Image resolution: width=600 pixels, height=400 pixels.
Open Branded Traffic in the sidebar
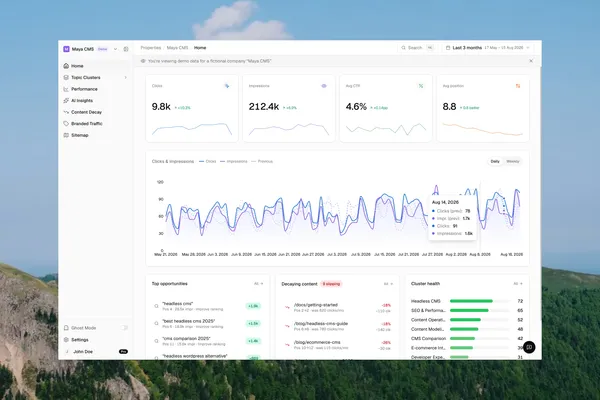pyautogui.click(x=96, y=124)
